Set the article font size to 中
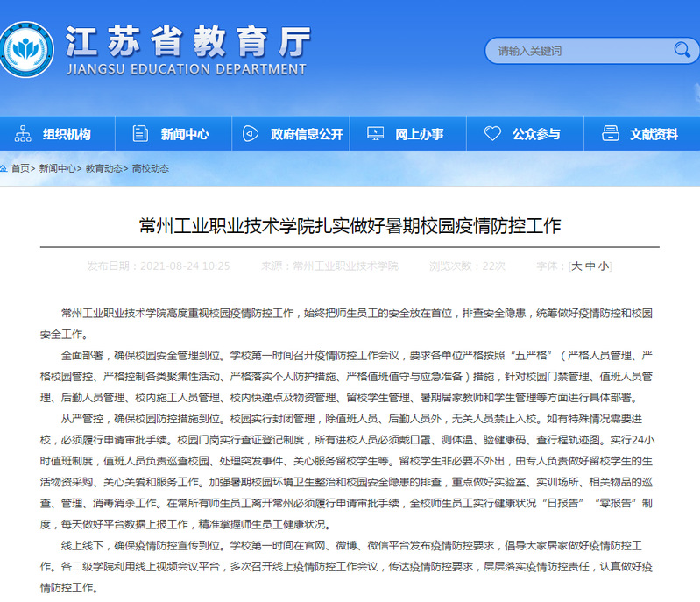Screen dimensions: 700x602 point(590,266)
